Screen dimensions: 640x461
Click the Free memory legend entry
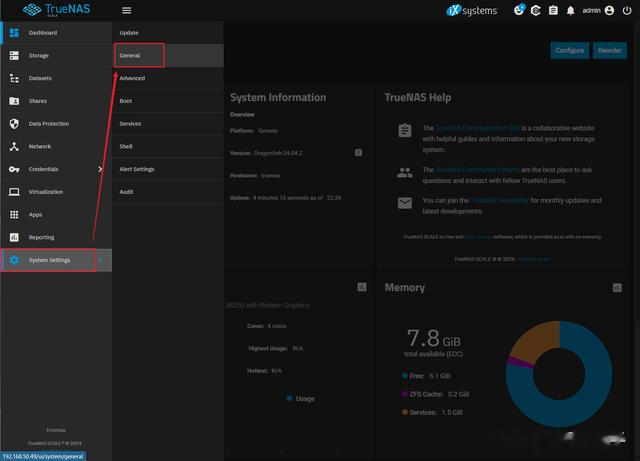pyautogui.click(x=427, y=376)
